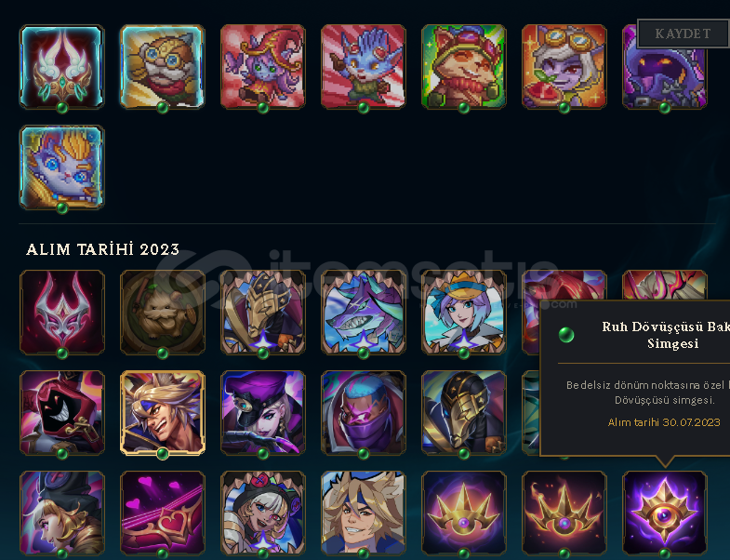The image size is (730, 560).
Task: Select the red shadow grinning jester icon
Action: (x=61, y=413)
